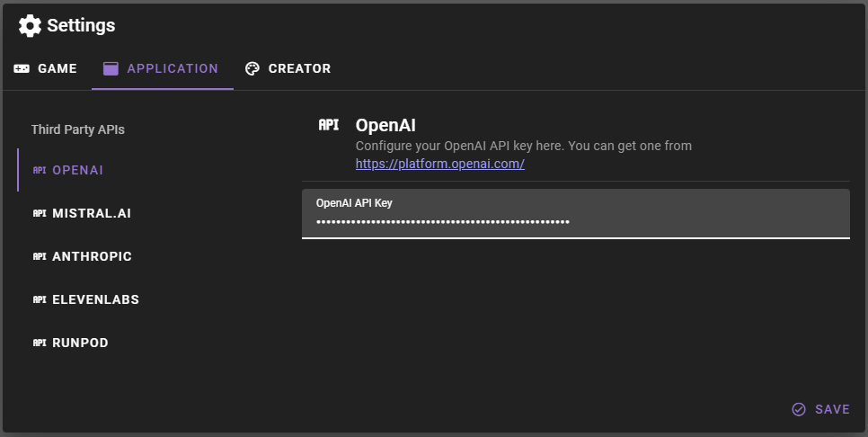Open the CREATOR tab

tap(288, 68)
